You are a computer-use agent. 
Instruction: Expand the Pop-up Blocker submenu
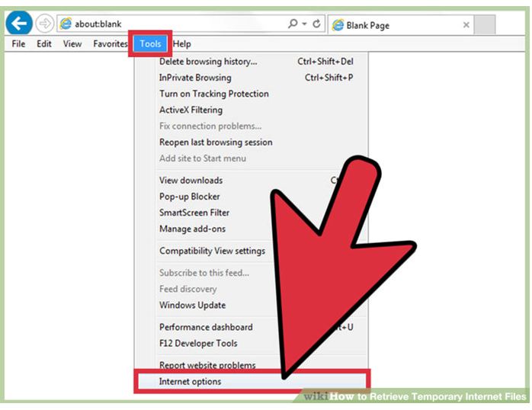[251, 197]
